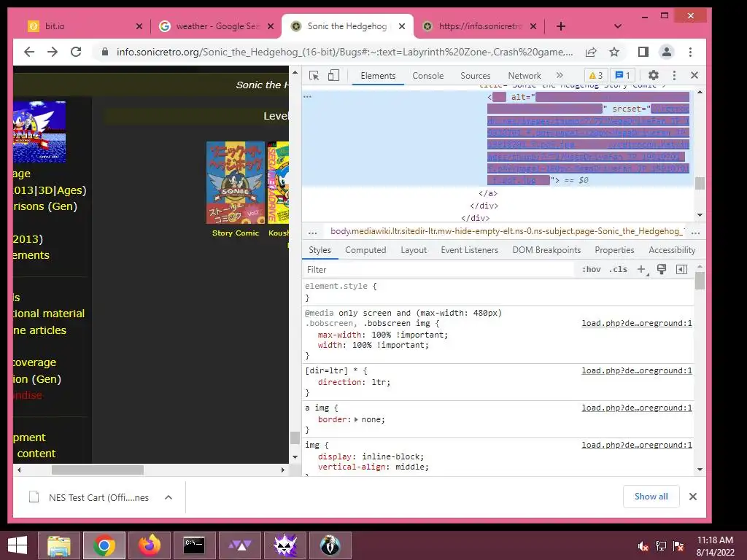The height and width of the screenshot is (560, 747).
Task: Open the Windows Start menu
Action: click(18, 545)
